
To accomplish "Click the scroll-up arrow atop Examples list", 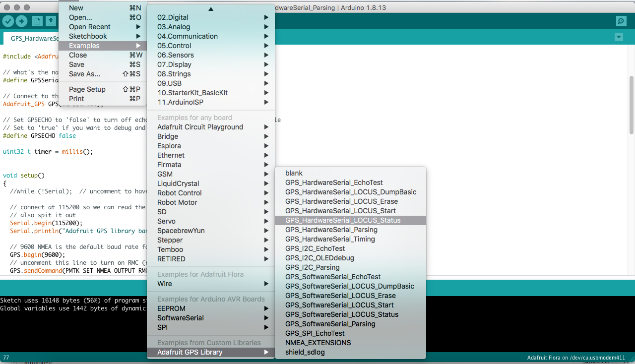I will [211, 9].
